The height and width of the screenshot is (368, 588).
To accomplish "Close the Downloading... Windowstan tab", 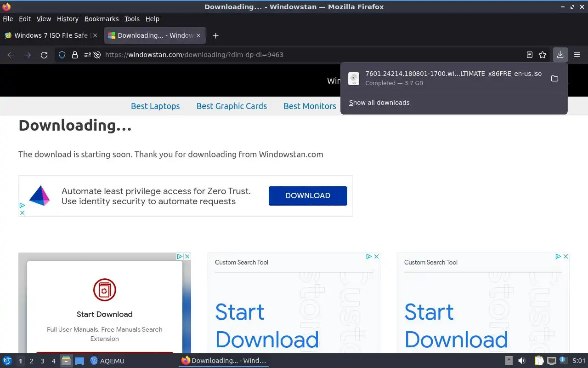I will click(x=198, y=35).
